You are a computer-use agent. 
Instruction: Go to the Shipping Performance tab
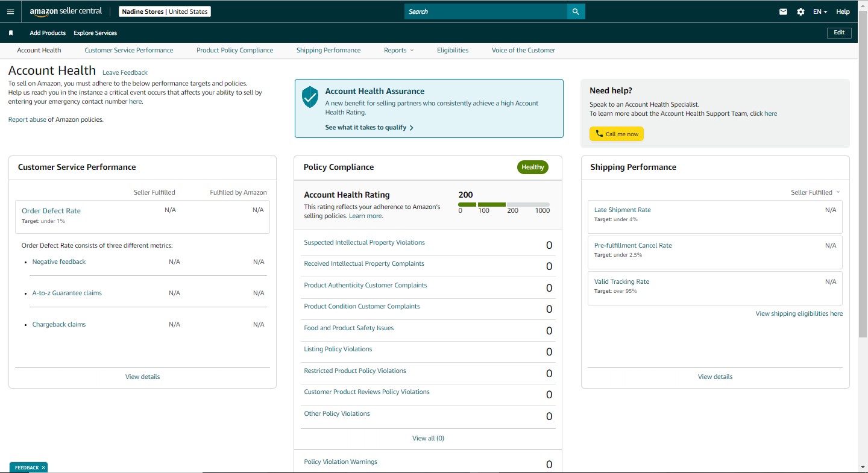[x=329, y=50]
